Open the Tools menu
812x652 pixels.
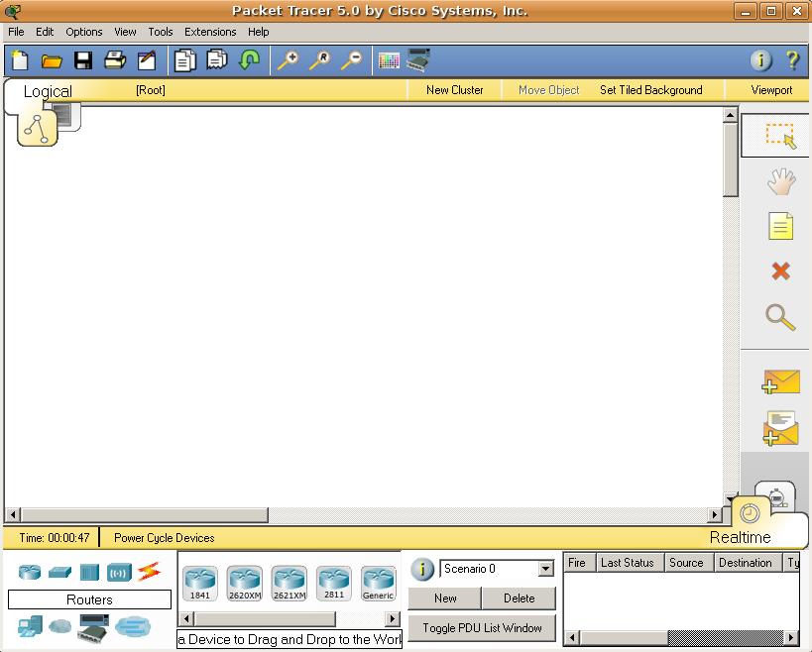pos(160,32)
